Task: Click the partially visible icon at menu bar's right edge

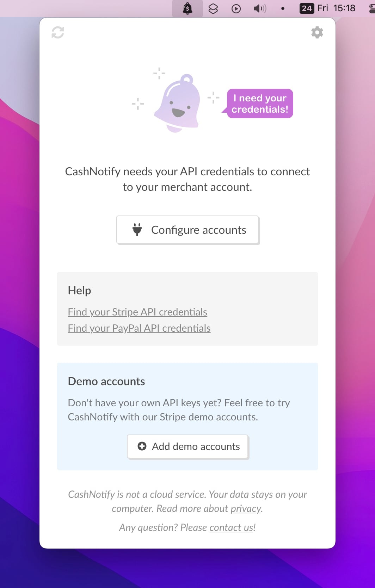Action: click(372, 8)
